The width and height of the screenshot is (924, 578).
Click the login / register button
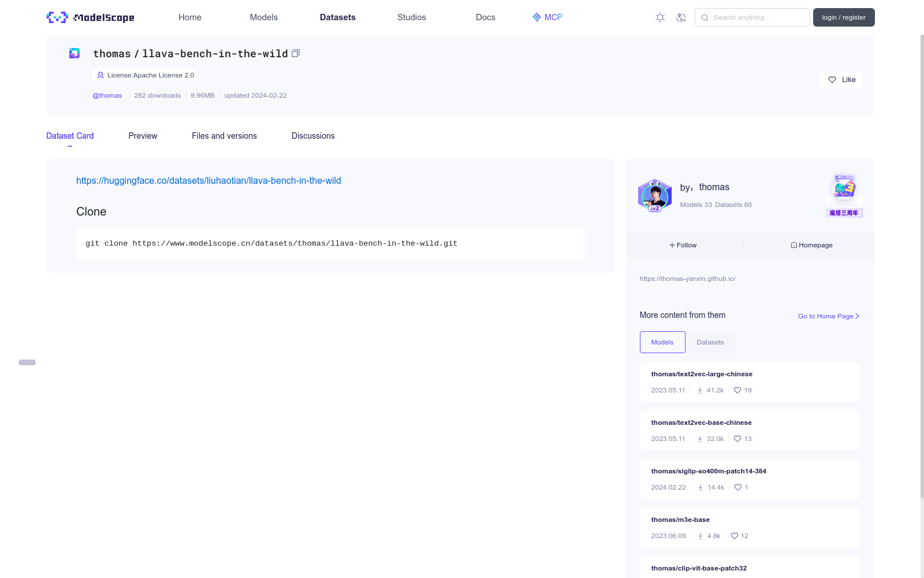844,17
